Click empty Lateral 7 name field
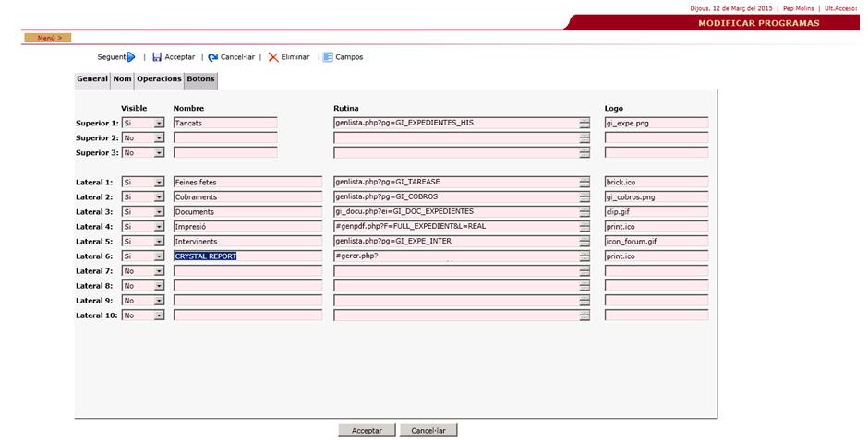 pyautogui.click(x=247, y=271)
